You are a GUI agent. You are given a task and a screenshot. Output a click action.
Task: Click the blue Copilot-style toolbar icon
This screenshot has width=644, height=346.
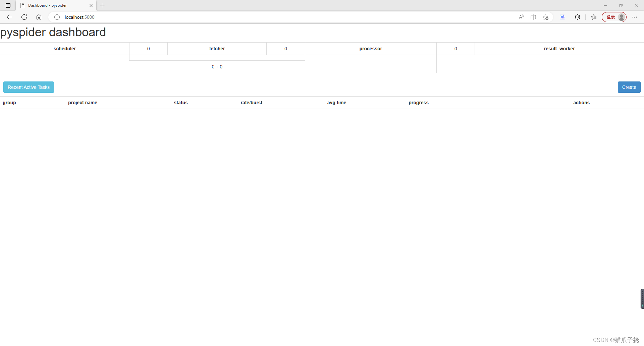(563, 17)
